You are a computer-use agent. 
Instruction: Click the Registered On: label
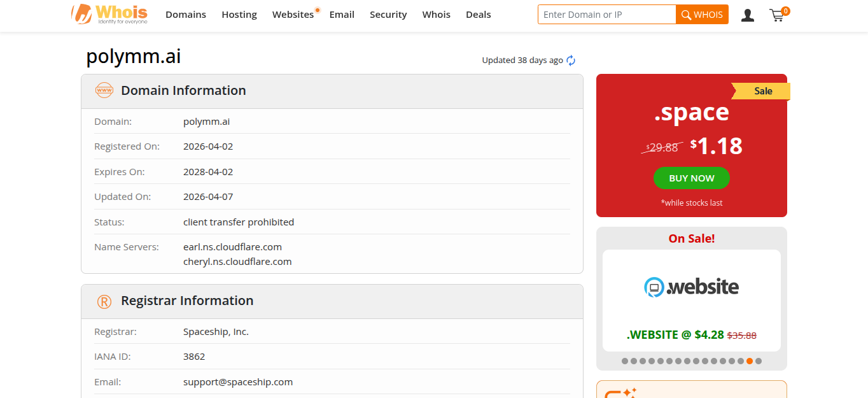[x=127, y=146]
